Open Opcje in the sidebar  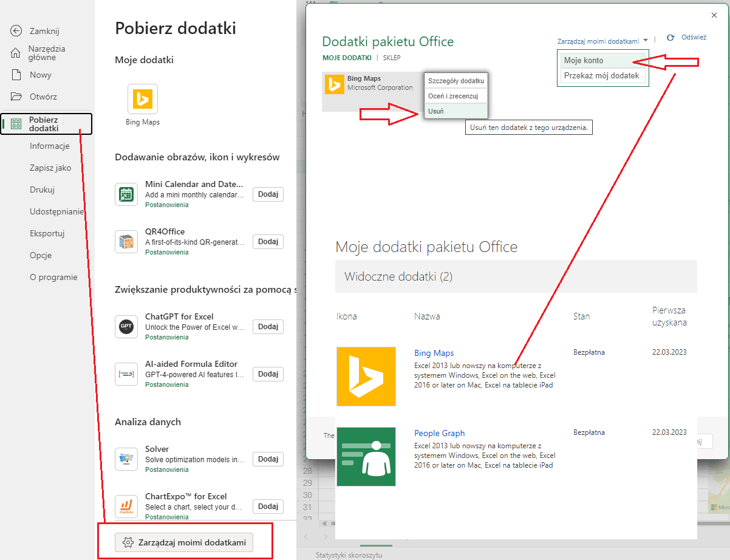coord(41,255)
